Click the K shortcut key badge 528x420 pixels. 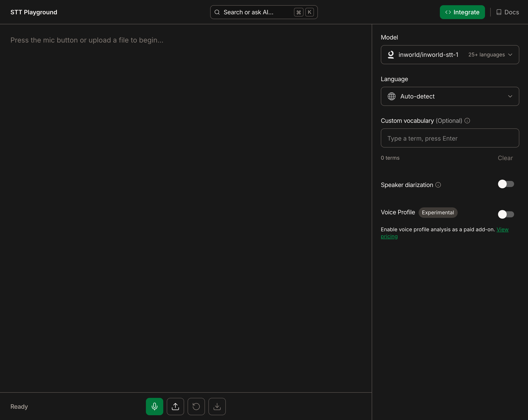[310, 12]
